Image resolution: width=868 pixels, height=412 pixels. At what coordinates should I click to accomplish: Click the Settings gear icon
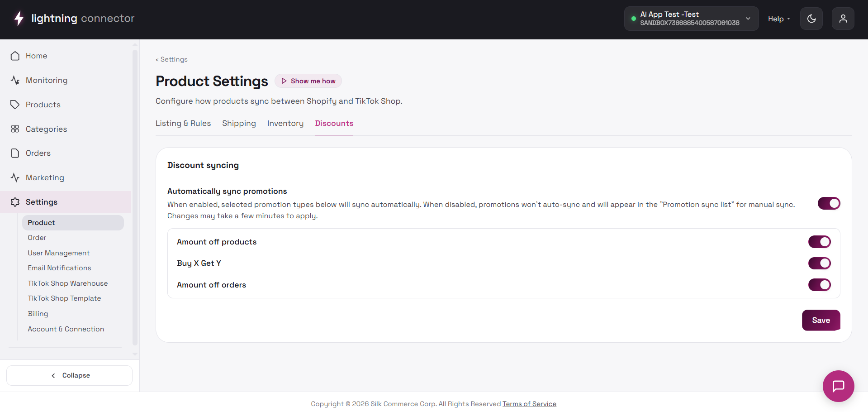[15, 202]
